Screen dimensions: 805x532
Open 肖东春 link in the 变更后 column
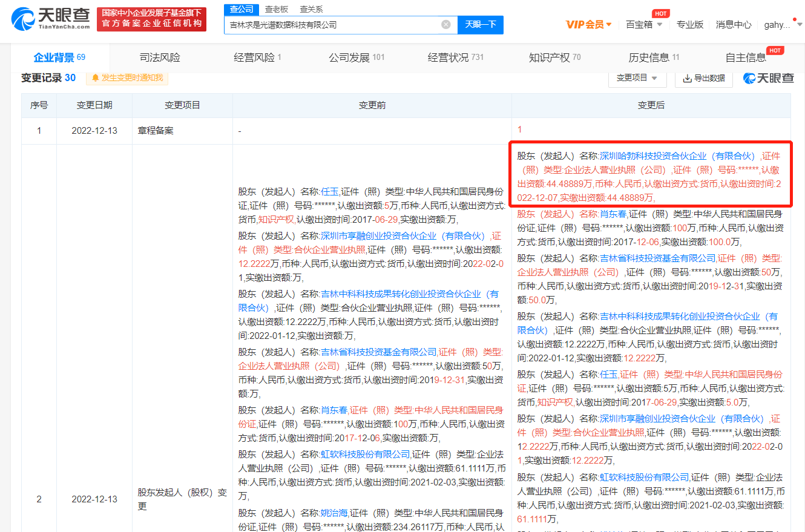pyautogui.click(x=614, y=214)
